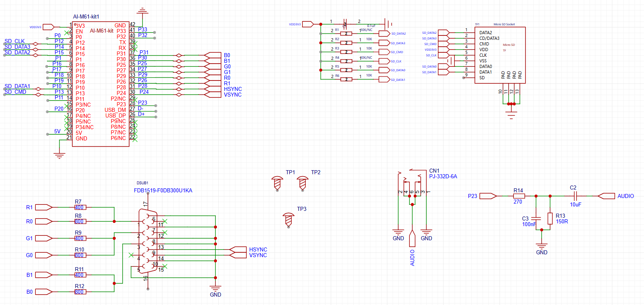
Task: Select ground symbol under Micro SD socket pads
Action: (511, 116)
